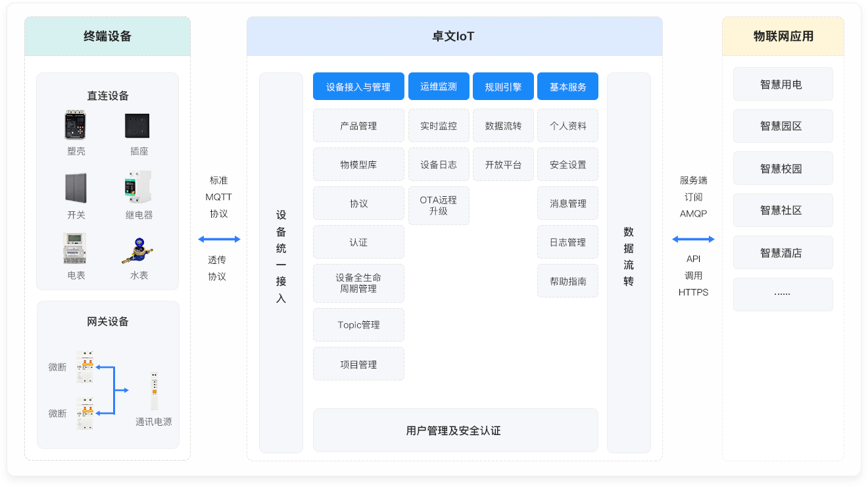Click the 智慧酒店 application entry

click(x=783, y=253)
